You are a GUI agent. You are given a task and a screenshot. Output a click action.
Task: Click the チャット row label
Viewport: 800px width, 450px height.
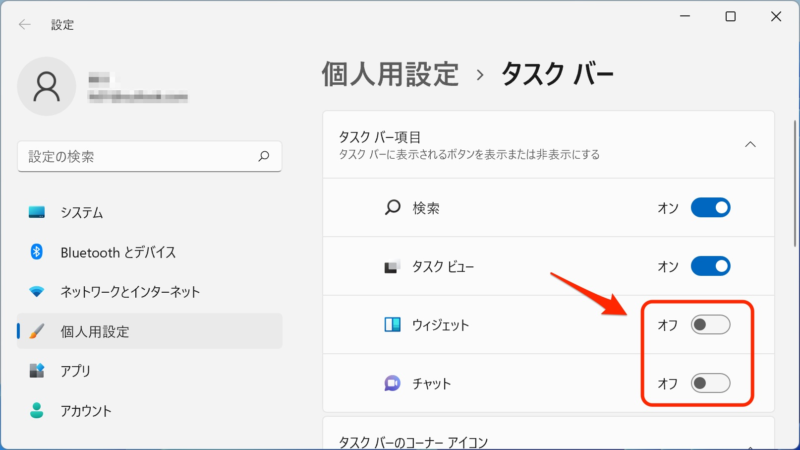point(432,384)
